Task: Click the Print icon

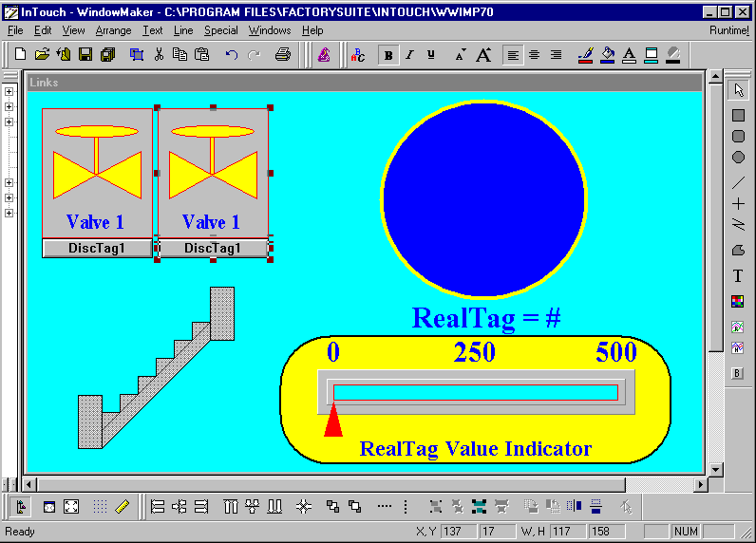Action: pyautogui.click(x=283, y=54)
